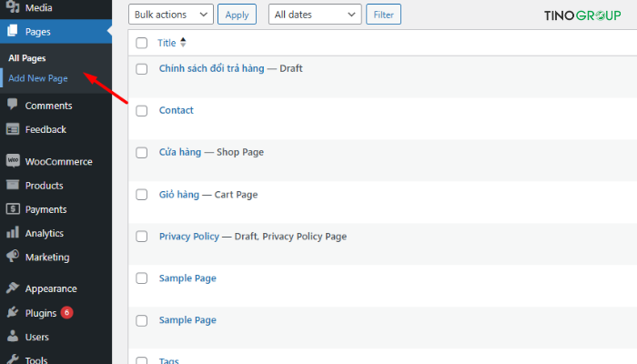Click the Analytics bar chart icon
This screenshot has width=637, height=364.
13,232
